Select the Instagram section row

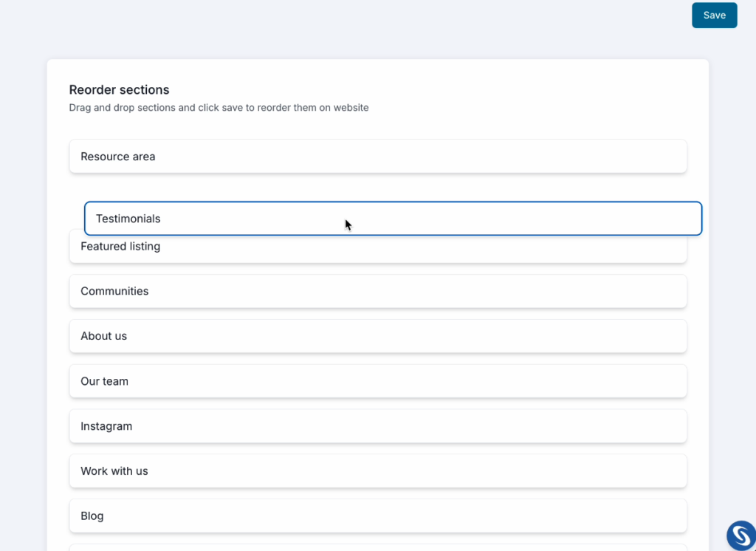coord(378,426)
